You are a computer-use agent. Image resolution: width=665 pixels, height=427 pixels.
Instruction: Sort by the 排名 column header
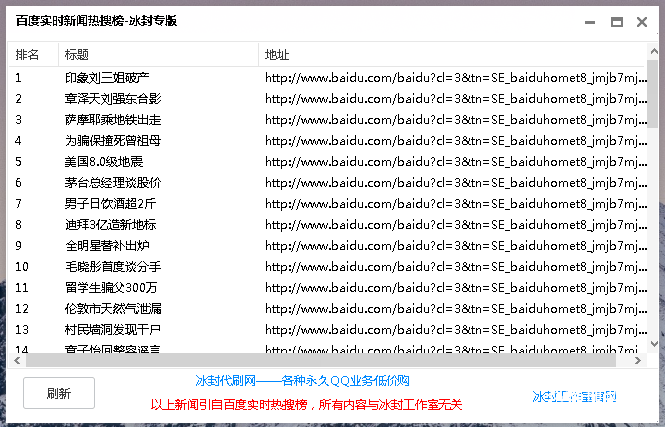pos(33,54)
